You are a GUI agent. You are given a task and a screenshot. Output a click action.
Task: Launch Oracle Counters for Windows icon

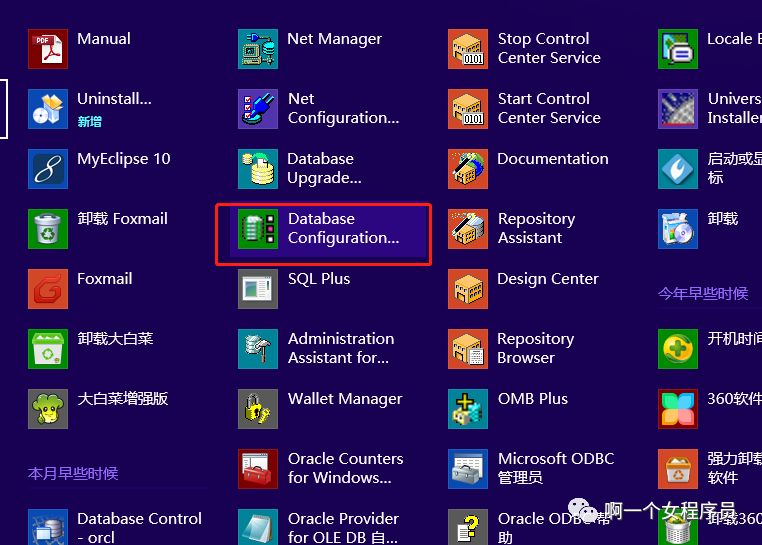[x=258, y=469]
